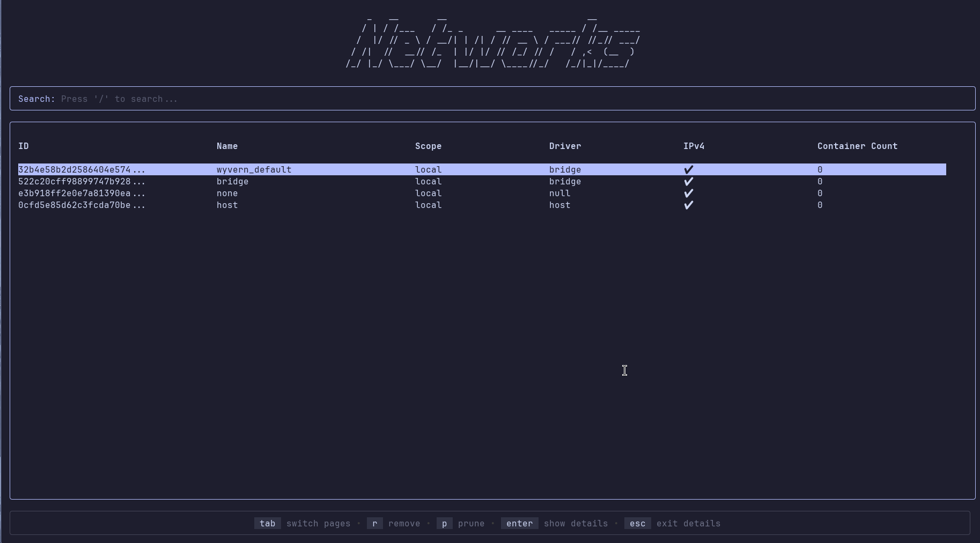Sort by the ID column header
The height and width of the screenshot is (543, 980).
(x=24, y=146)
